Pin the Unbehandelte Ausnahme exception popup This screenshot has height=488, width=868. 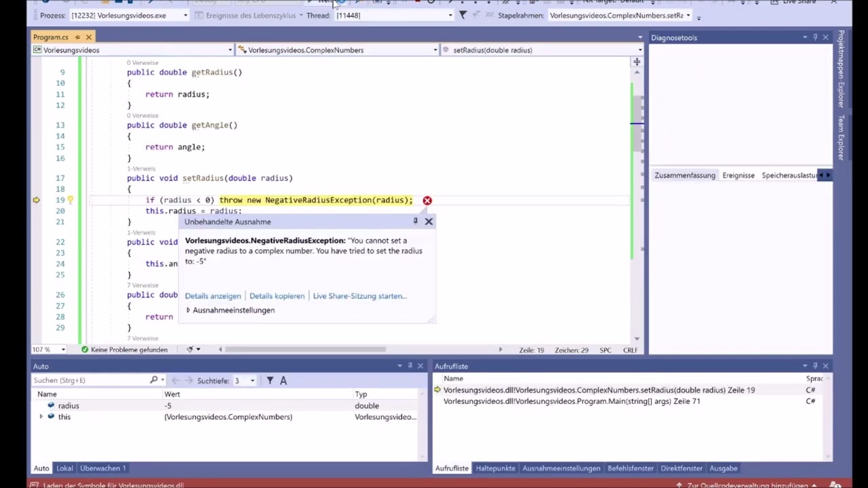pos(416,221)
